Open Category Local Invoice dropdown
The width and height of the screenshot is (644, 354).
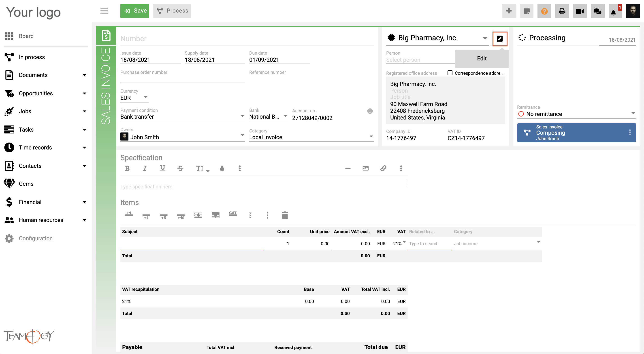[x=311, y=137]
